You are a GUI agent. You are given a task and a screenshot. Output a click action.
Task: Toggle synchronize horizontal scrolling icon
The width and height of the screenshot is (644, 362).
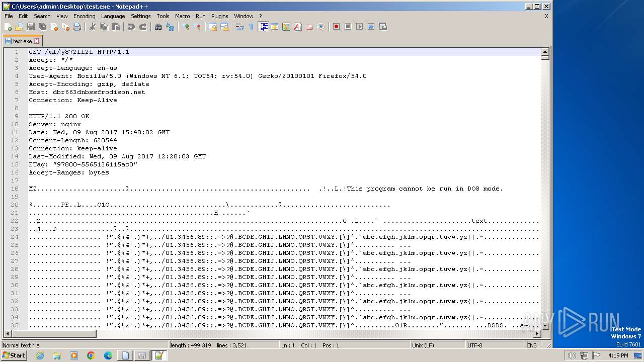point(224,27)
